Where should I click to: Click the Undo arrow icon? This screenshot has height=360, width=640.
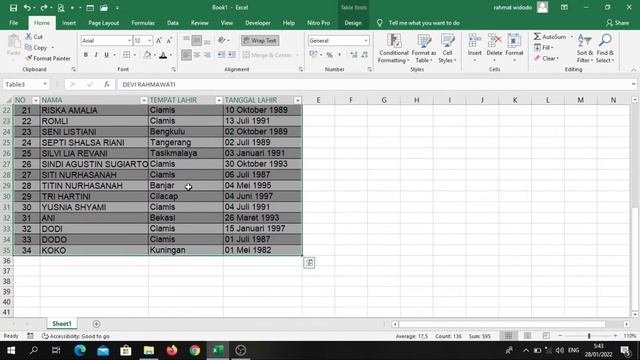27,8
